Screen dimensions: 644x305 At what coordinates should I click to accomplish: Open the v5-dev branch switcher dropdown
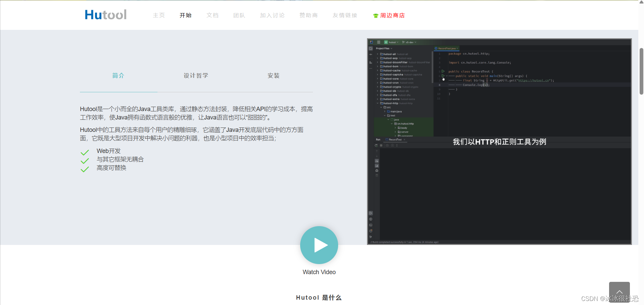409,42
